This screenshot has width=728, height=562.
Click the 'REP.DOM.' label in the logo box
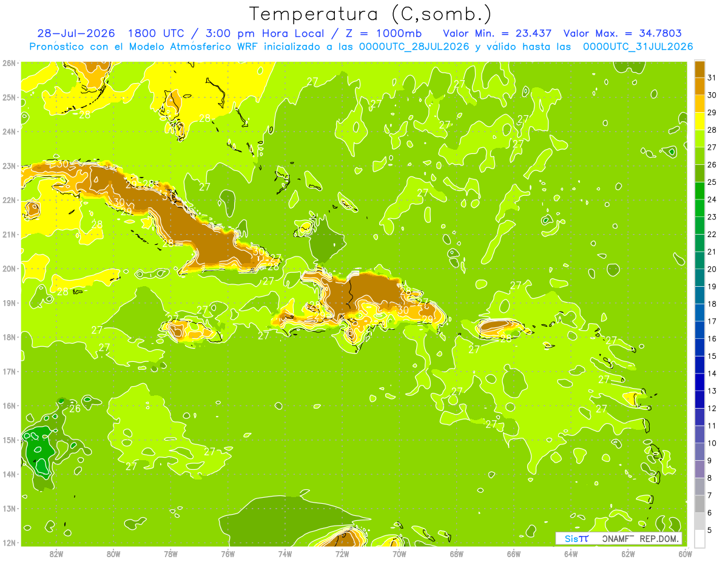tap(659, 538)
